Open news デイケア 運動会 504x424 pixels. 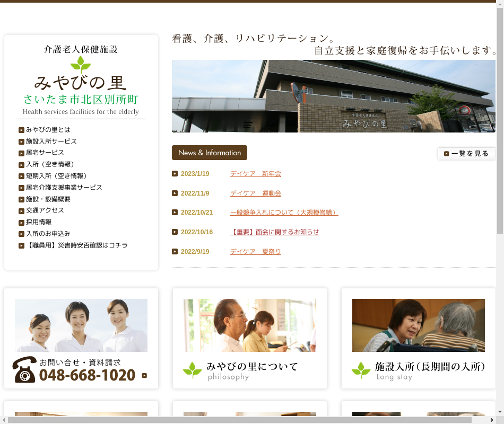256,193
